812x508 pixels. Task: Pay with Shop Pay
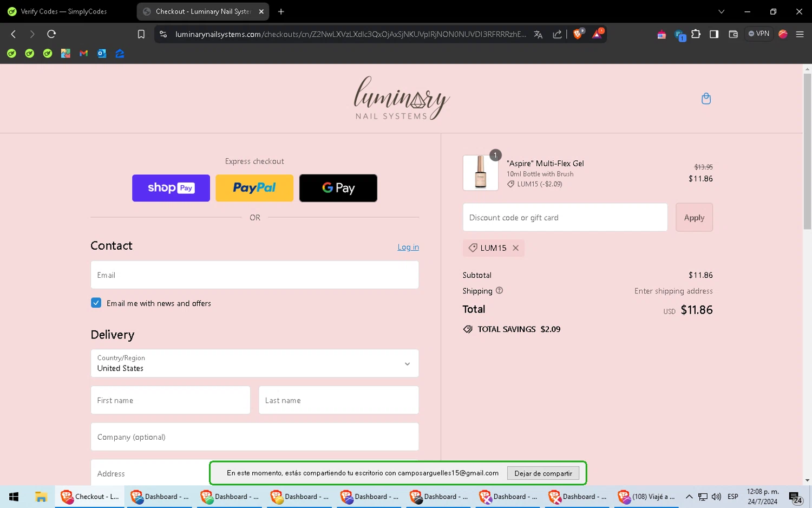click(x=171, y=188)
